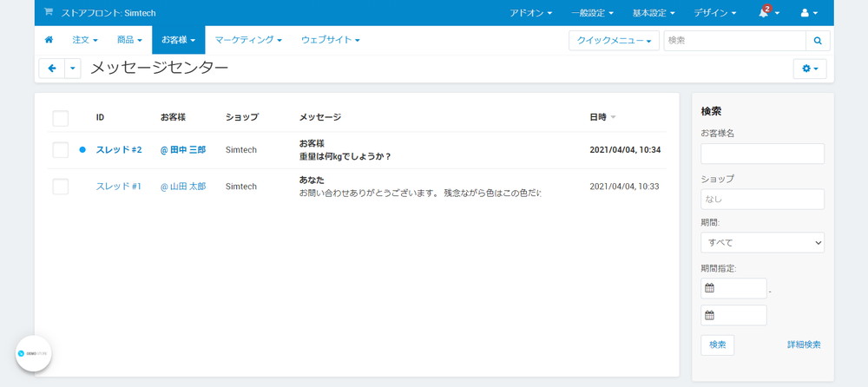Click the お客様名 input field

point(762,154)
